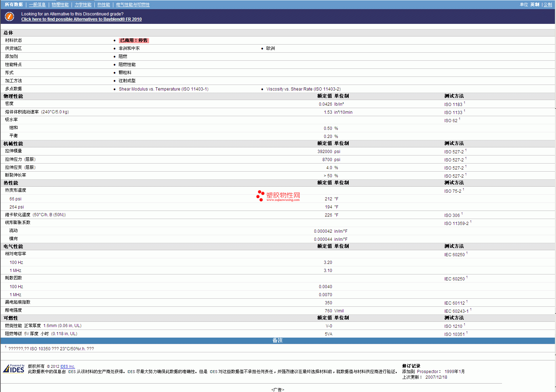Open Shear Modulus vs. Temperature data
Screen dimensions: 556x392
163,89
